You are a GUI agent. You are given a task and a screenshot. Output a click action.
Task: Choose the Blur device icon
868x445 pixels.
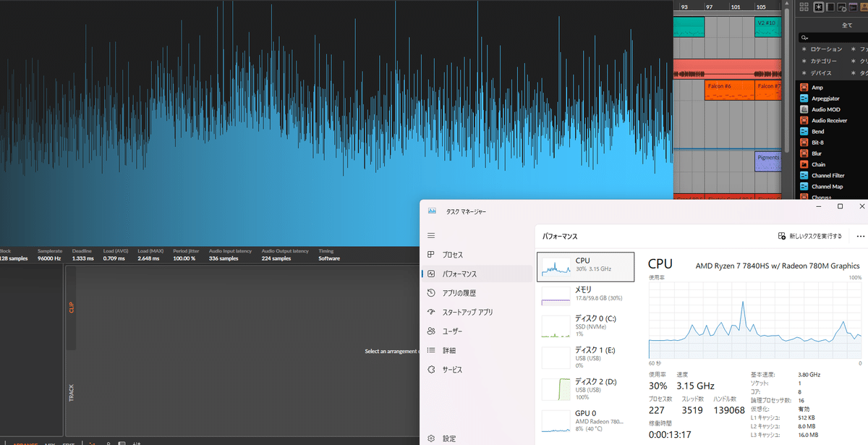pyautogui.click(x=804, y=153)
